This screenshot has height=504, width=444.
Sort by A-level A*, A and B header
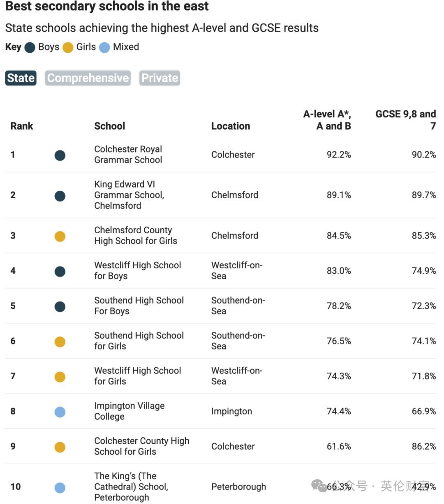327,120
